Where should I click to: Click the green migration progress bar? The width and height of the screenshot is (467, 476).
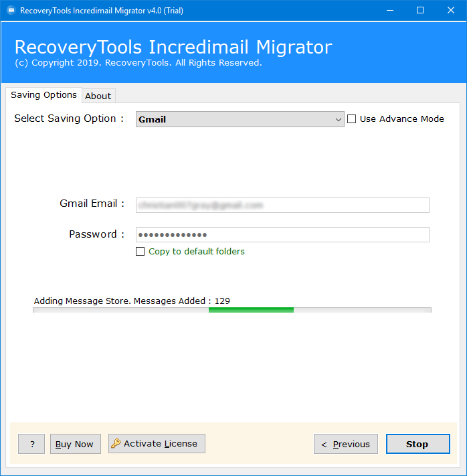[232, 310]
